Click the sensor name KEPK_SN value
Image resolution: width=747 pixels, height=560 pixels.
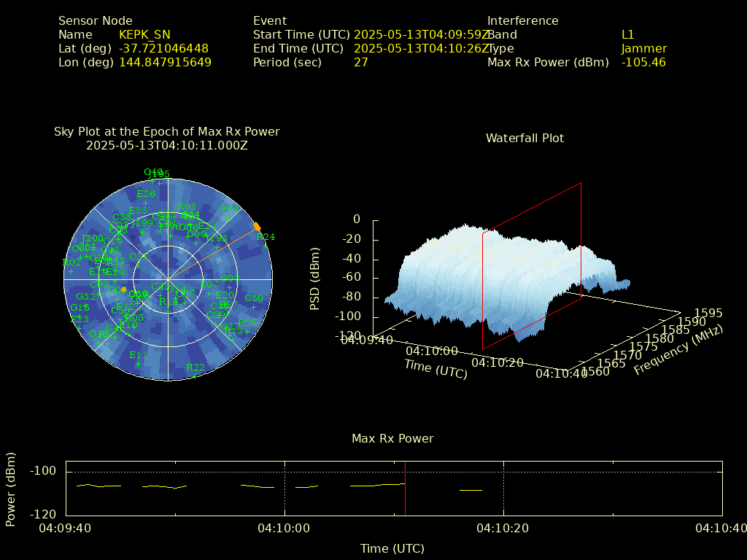click(x=144, y=34)
